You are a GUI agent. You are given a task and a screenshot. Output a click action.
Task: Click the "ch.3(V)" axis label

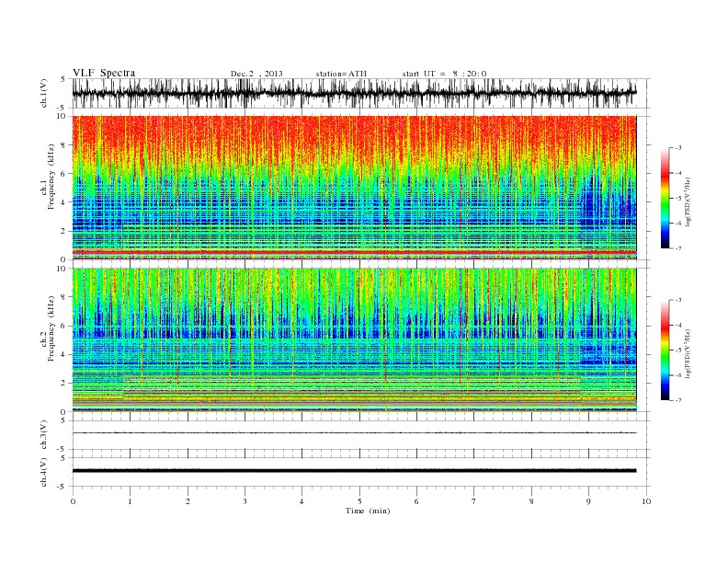point(44,435)
